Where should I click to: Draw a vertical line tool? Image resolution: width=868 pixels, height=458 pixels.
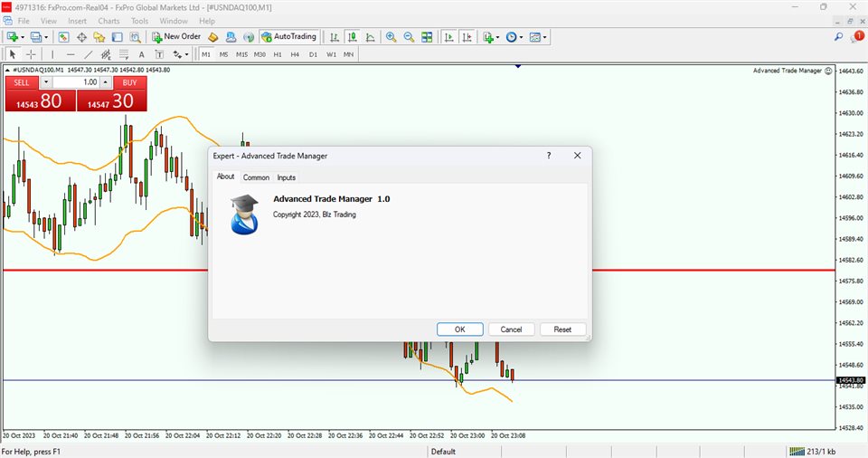[x=52, y=54]
